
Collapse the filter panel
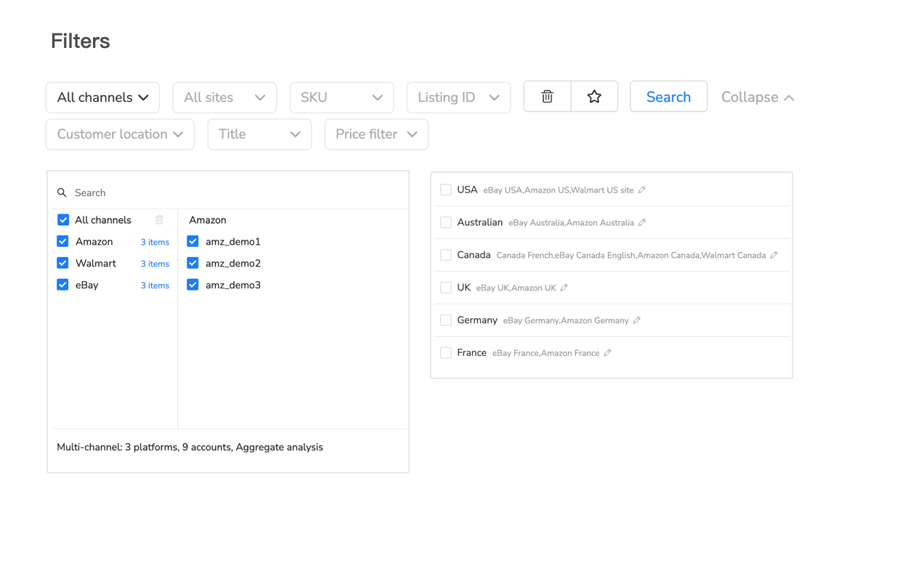(758, 97)
